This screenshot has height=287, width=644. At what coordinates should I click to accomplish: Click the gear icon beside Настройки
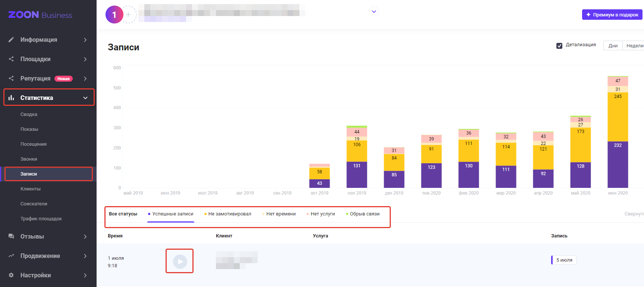[x=11, y=275]
